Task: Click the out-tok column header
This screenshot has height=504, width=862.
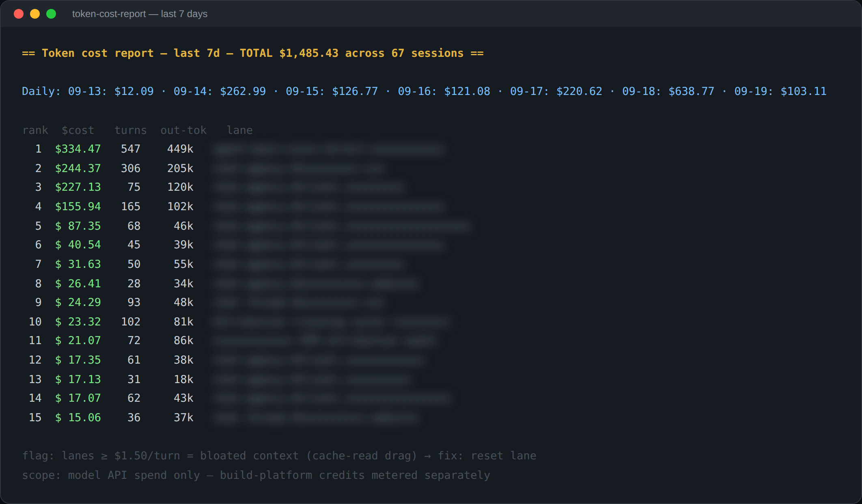Action: click(x=183, y=130)
